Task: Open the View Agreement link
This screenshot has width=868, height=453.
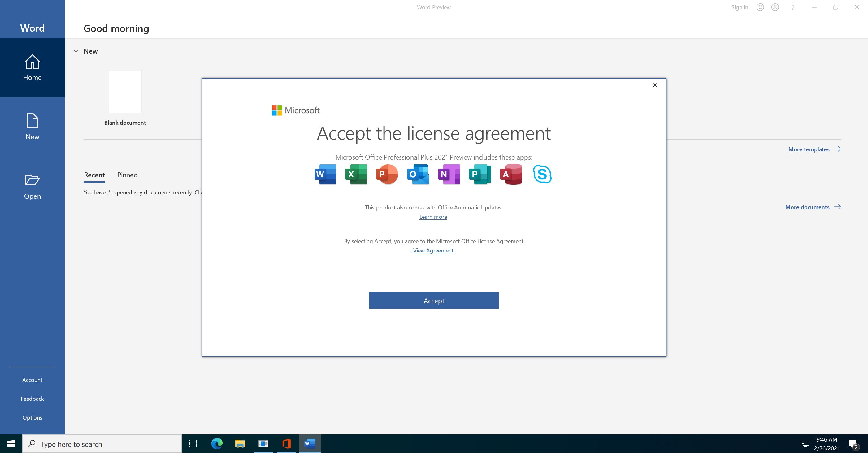Action: (x=433, y=251)
